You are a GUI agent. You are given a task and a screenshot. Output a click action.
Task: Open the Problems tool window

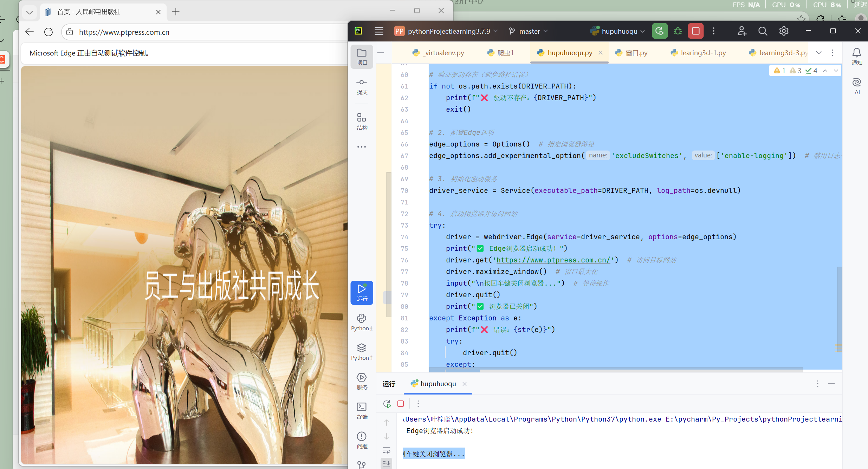[x=362, y=440]
